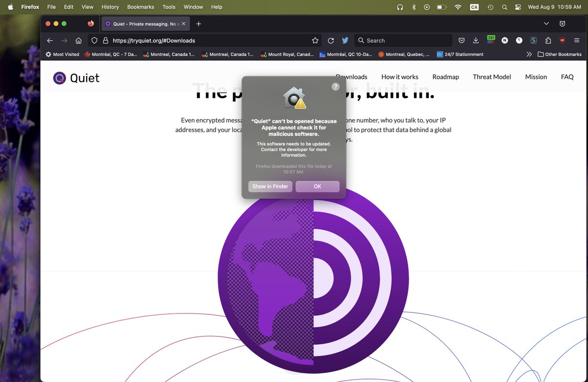Reload the page with refresh icon
Image resolution: width=588 pixels, height=382 pixels.
click(x=331, y=41)
